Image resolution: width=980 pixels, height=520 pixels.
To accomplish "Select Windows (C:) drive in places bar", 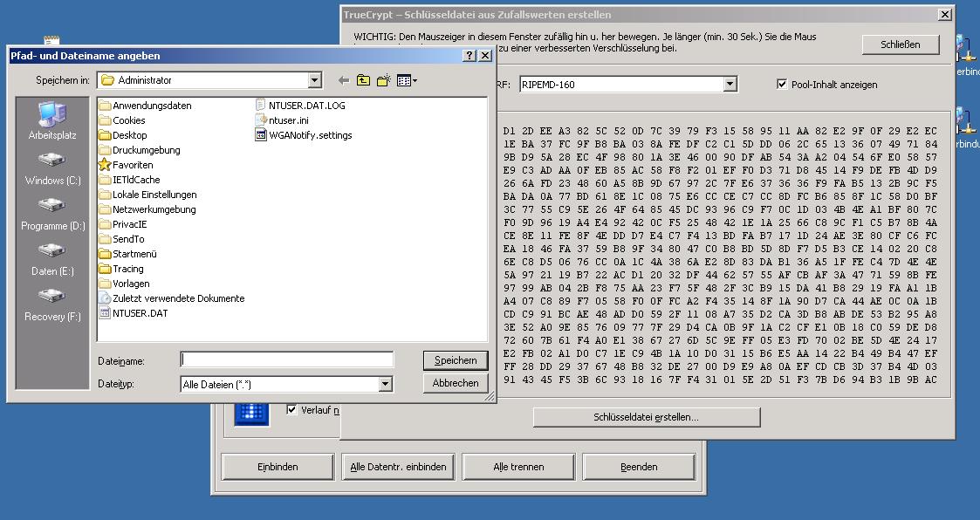I will 52,168.
